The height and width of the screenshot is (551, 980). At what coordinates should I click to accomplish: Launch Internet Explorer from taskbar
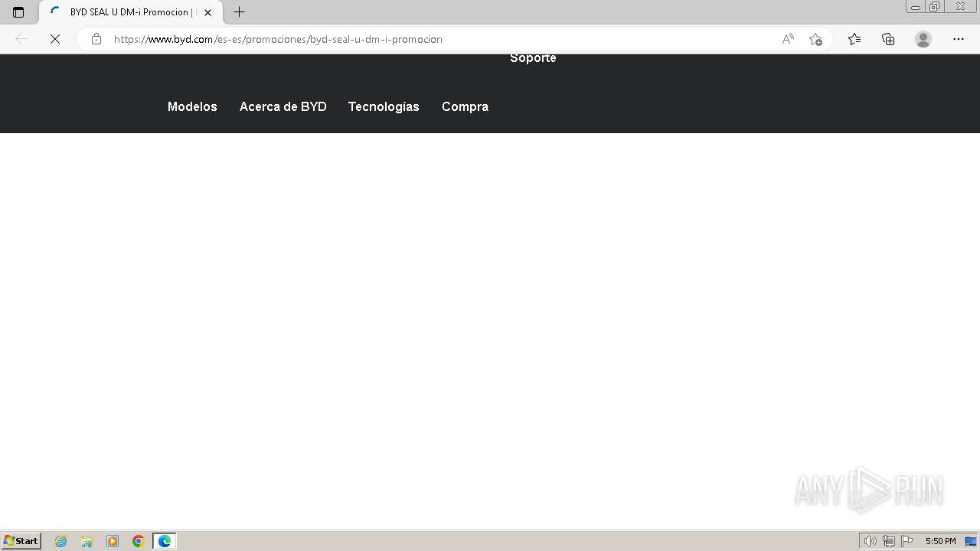[x=61, y=541]
